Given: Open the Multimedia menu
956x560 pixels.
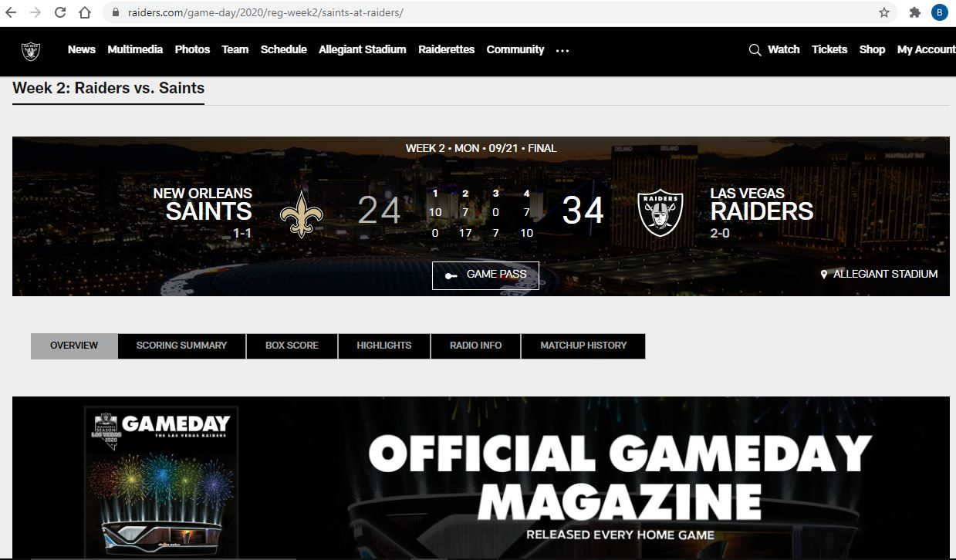Looking at the screenshot, I should 135,49.
